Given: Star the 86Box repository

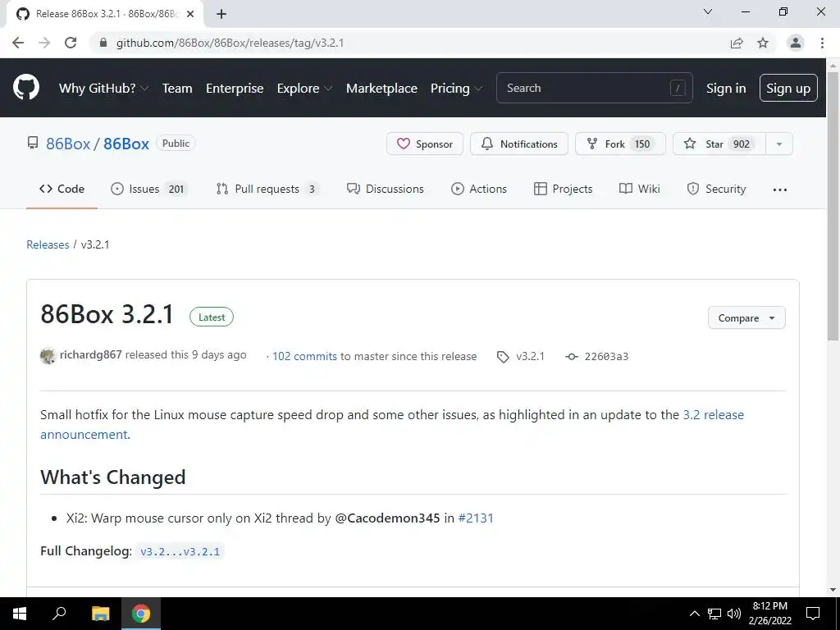Looking at the screenshot, I should click(x=719, y=144).
